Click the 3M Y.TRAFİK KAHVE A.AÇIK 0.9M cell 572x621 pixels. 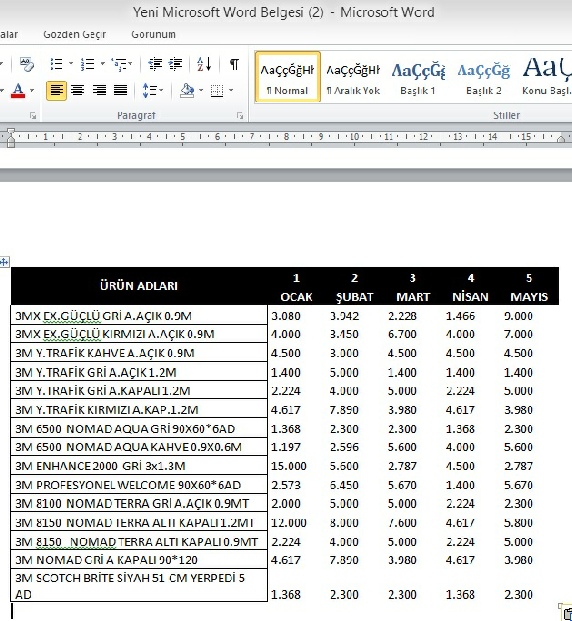point(139,352)
